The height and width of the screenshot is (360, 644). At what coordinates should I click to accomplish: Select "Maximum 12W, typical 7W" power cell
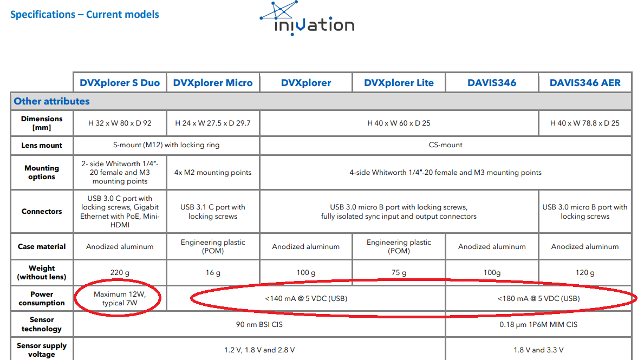(x=120, y=298)
